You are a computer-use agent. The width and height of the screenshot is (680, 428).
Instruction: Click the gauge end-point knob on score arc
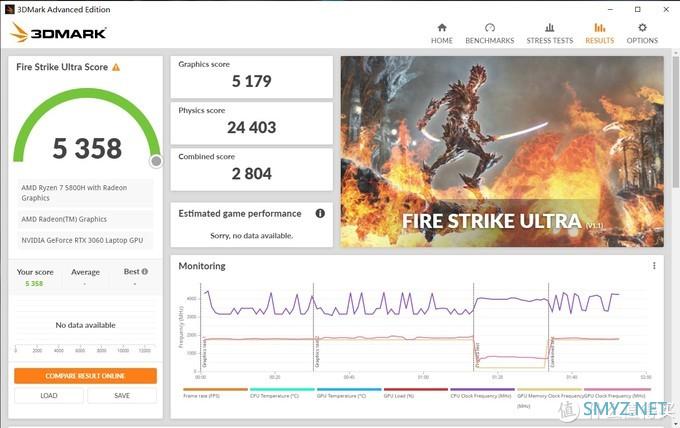(156, 161)
